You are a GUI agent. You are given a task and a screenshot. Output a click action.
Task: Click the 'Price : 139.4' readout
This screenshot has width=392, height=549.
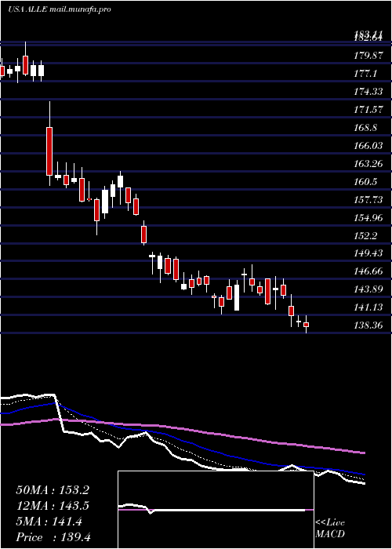tap(53, 537)
